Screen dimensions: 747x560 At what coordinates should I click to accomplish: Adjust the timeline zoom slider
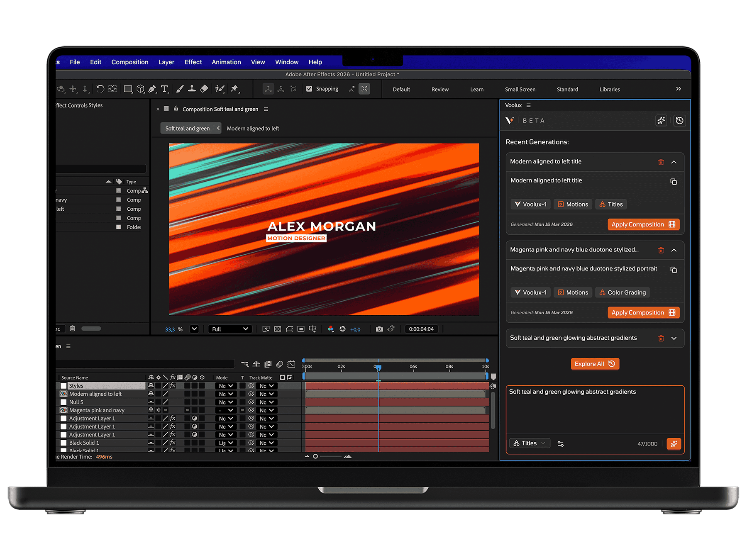(x=316, y=456)
